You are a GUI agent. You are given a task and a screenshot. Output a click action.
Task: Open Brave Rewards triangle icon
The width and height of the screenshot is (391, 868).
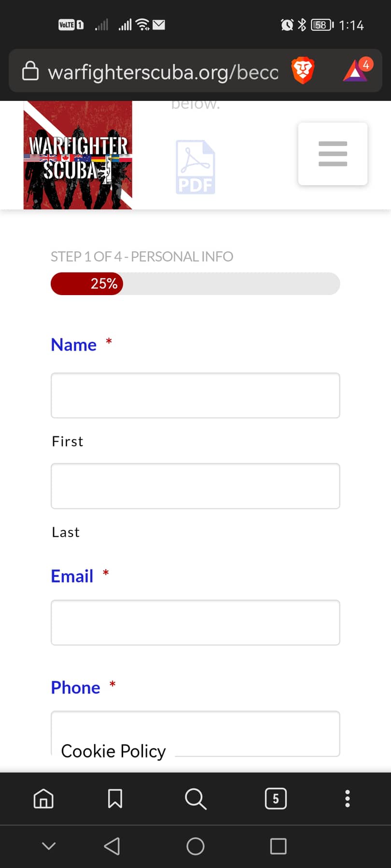pyautogui.click(x=356, y=70)
